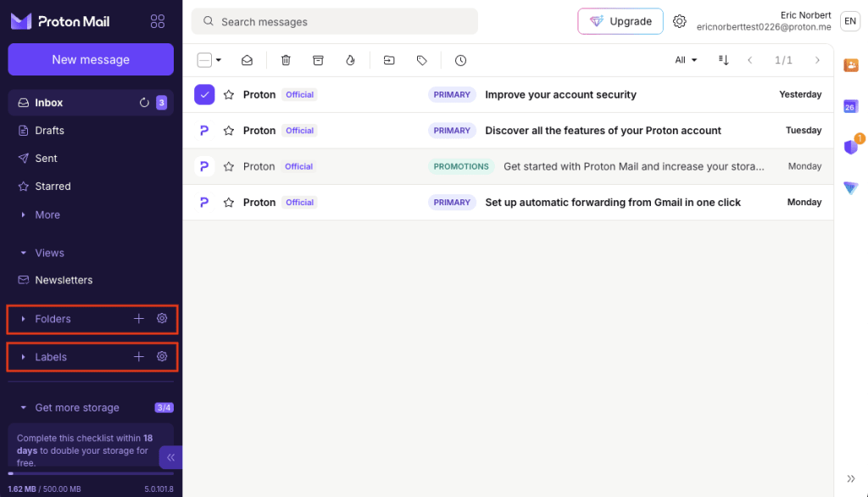
Task: Open the Inbox folder
Action: [x=91, y=103]
